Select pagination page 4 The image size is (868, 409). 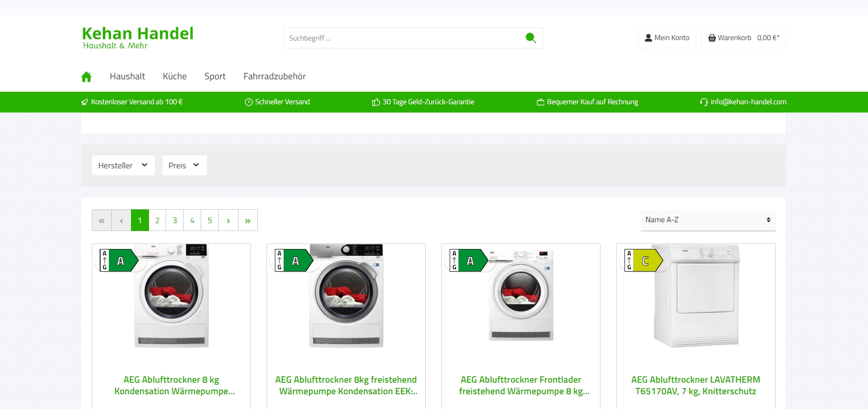tap(192, 220)
